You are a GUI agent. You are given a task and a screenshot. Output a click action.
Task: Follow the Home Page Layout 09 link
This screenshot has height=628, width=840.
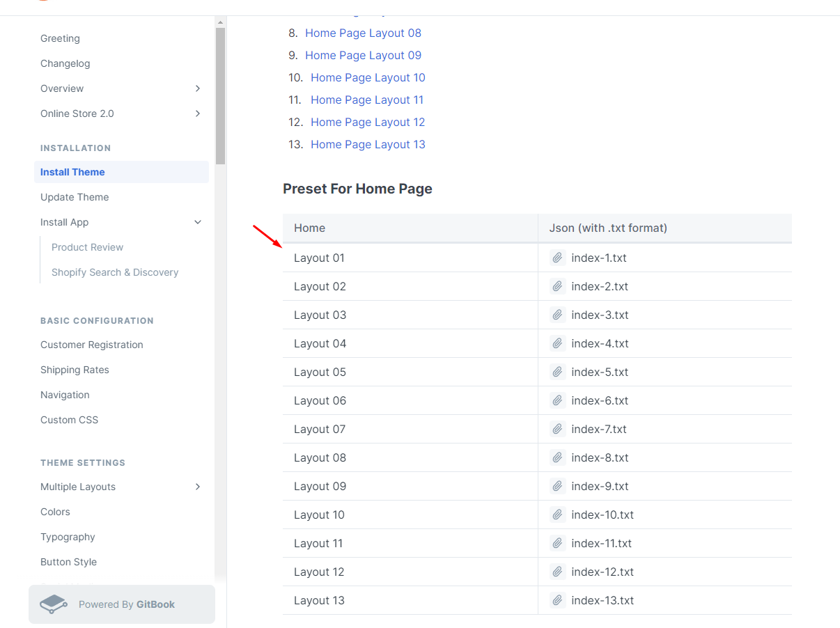[363, 55]
